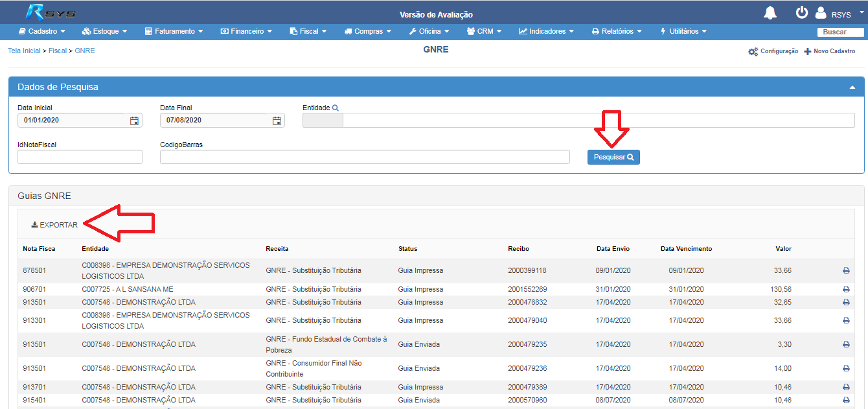The width and height of the screenshot is (868, 409).
Task: Expand the Utilitários dropdown menu
Action: tap(683, 31)
